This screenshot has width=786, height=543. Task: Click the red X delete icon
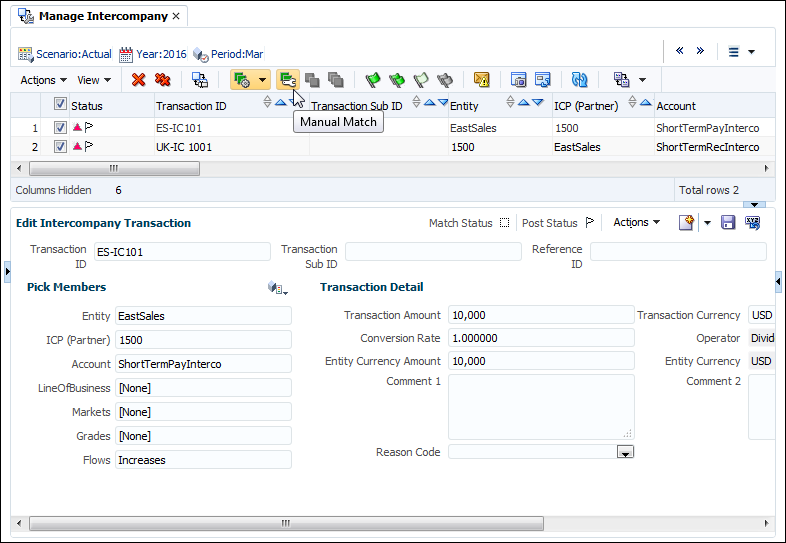click(139, 80)
